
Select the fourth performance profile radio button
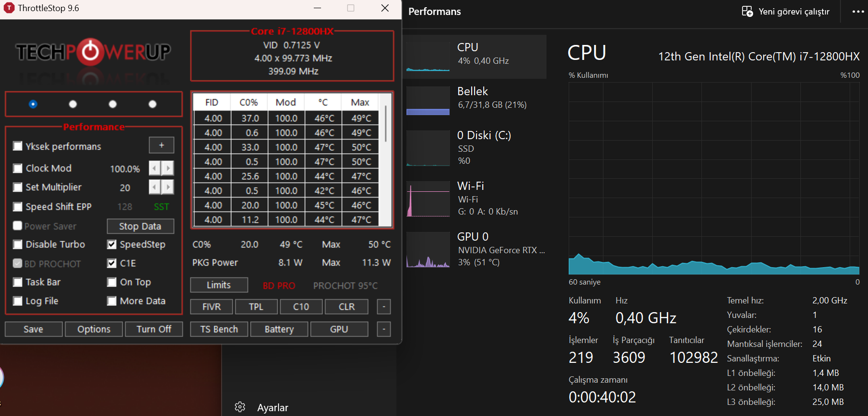tap(153, 104)
